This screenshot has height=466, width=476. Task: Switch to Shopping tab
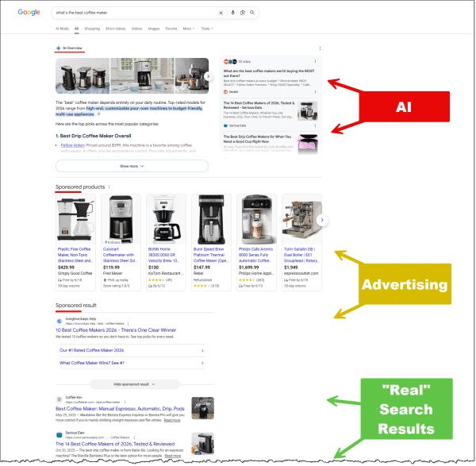(x=92, y=29)
